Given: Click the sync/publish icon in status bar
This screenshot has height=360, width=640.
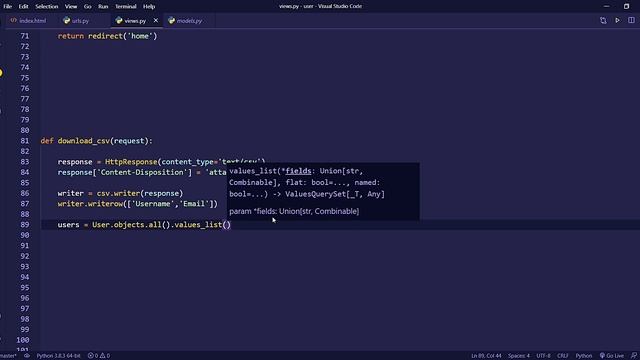Looking at the screenshot, I should point(27,356).
